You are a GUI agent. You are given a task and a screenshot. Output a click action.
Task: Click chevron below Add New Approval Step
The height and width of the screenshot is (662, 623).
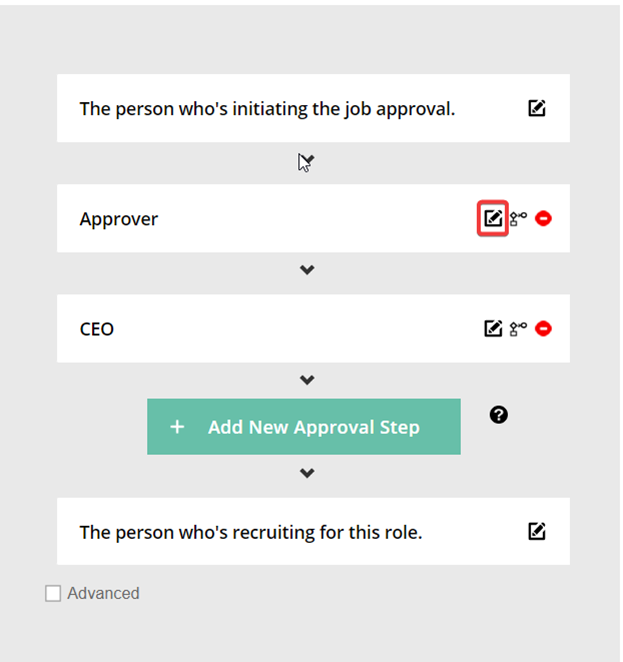307,473
